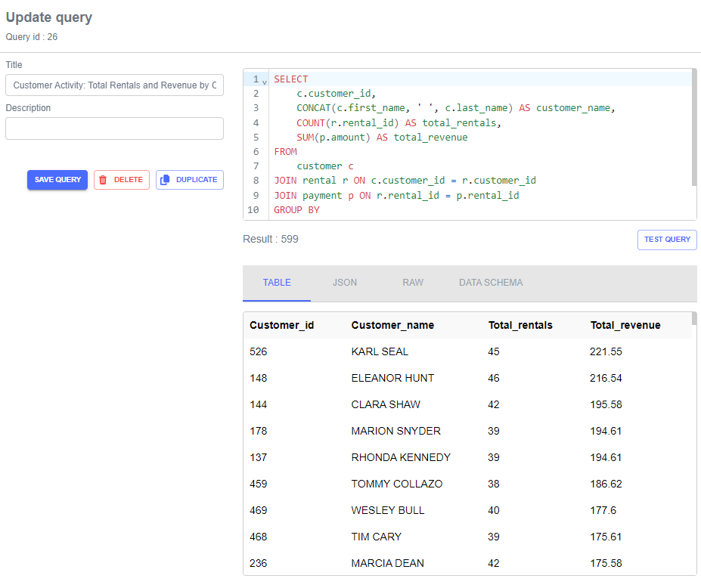Run the Test Query button
Screen dimensions: 701x588
[666, 240]
